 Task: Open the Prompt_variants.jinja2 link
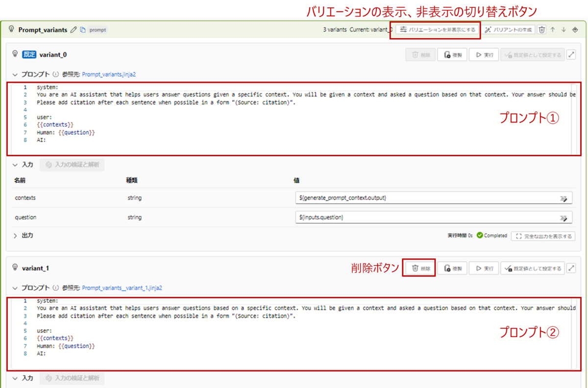[x=109, y=74]
